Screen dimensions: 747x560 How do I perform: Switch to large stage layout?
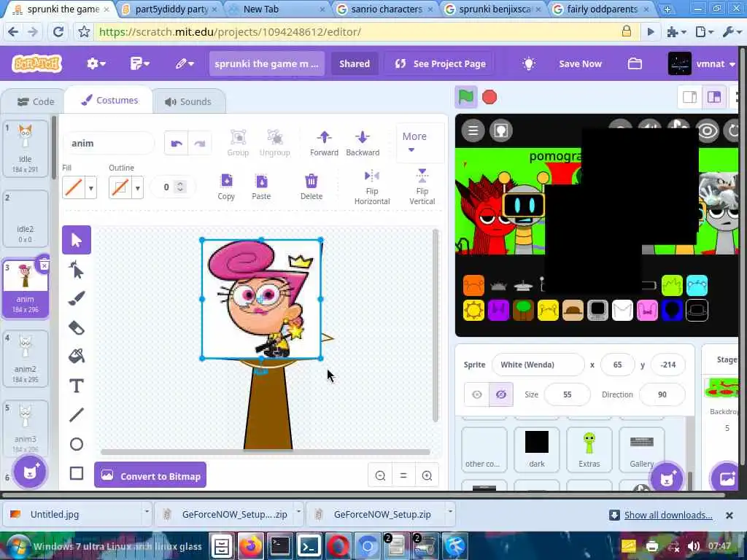tap(713, 97)
